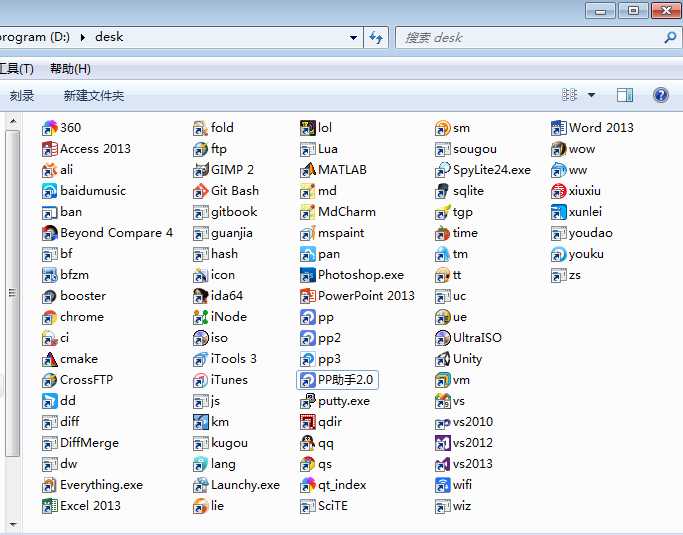The width and height of the screenshot is (683, 535).
Task: Select the Access 2013 shortcut icon
Action: (x=49, y=149)
